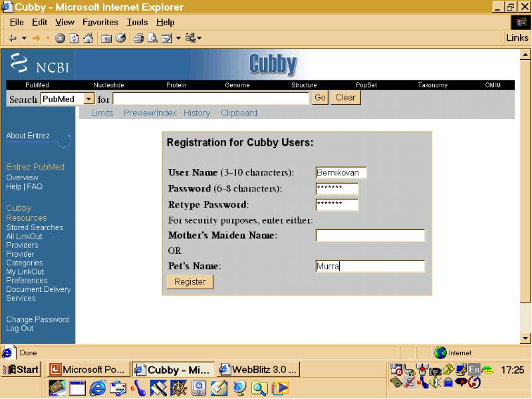Screen dimensions: 532x399
Task: Click the orange Forward arrow in the toolbar
Action: [37, 39]
